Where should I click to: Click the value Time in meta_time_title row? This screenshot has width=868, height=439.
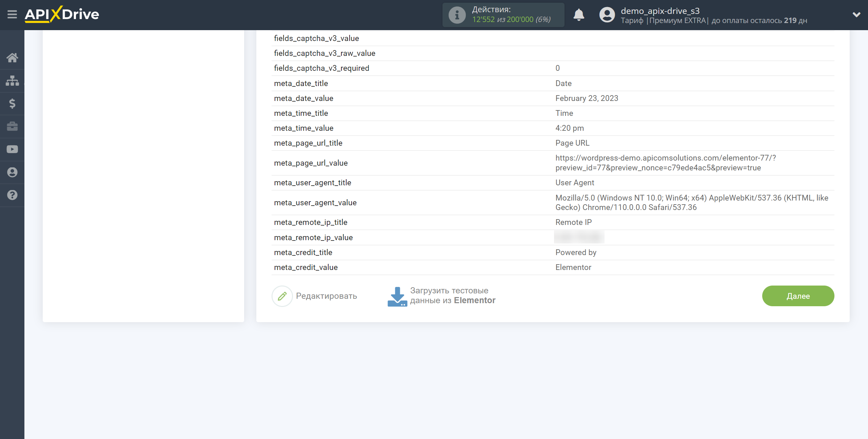click(564, 113)
